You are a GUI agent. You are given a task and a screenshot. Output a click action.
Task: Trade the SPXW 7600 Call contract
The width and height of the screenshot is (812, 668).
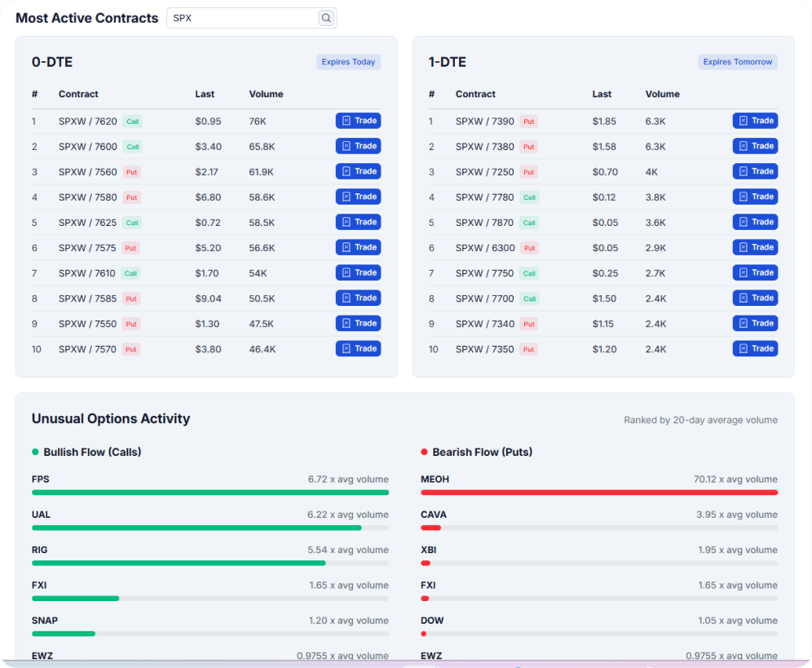pyautogui.click(x=358, y=146)
